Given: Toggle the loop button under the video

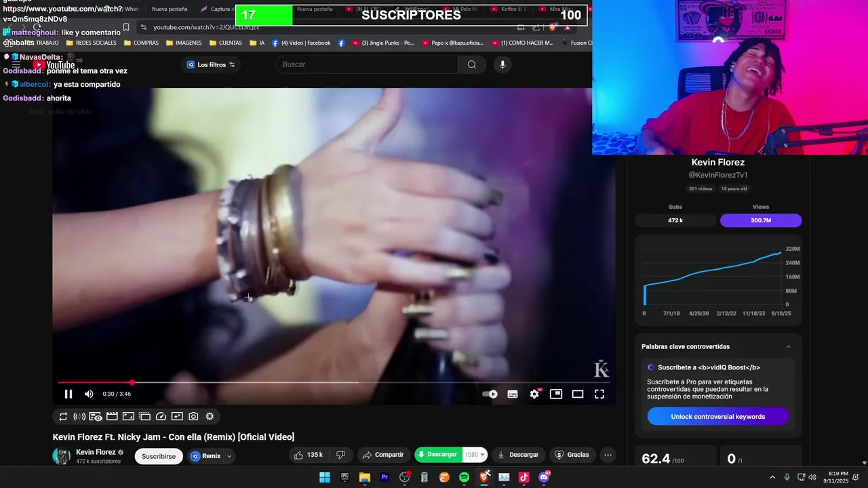Looking at the screenshot, I should [x=63, y=416].
